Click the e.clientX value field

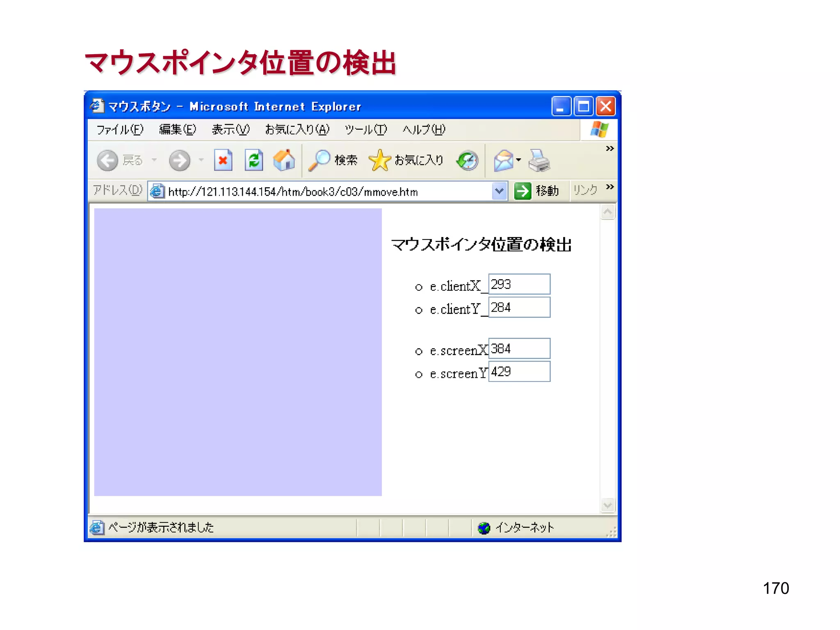coord(519,284)
